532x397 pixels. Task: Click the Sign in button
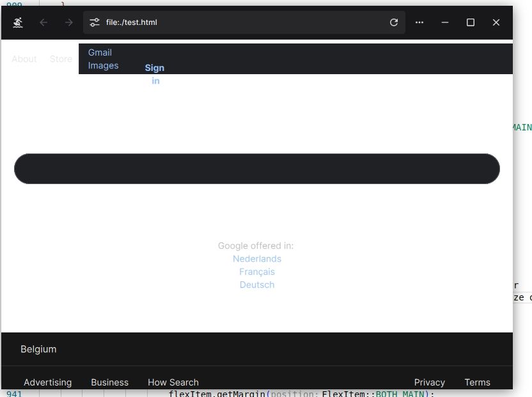coord(155,74)
